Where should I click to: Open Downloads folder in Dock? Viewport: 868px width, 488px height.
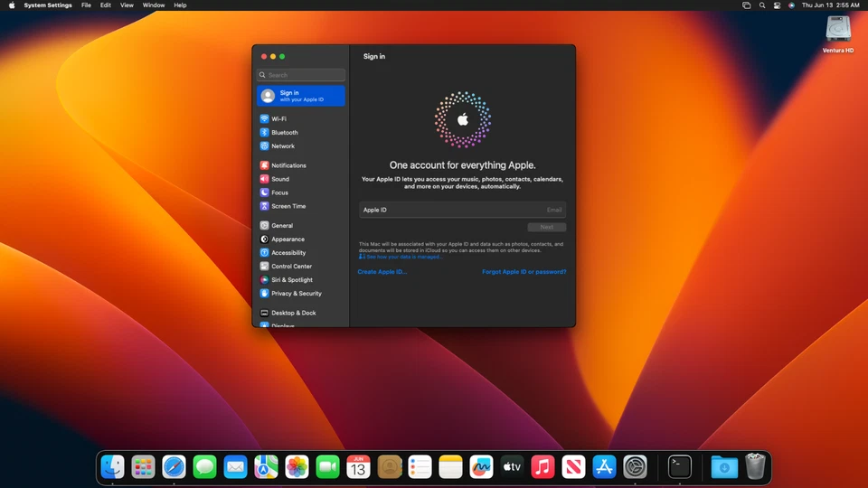pos(724,467)
